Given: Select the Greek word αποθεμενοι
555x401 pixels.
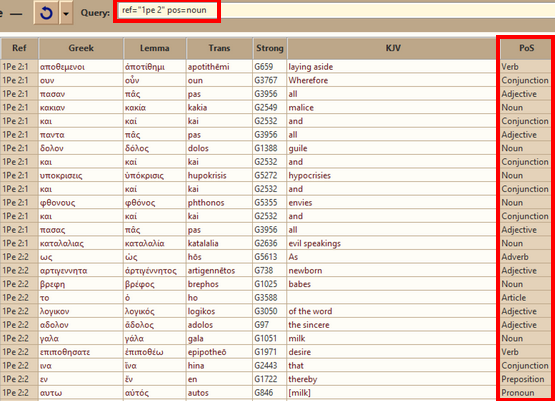Looking at the screenshot, I should point(62,67).
